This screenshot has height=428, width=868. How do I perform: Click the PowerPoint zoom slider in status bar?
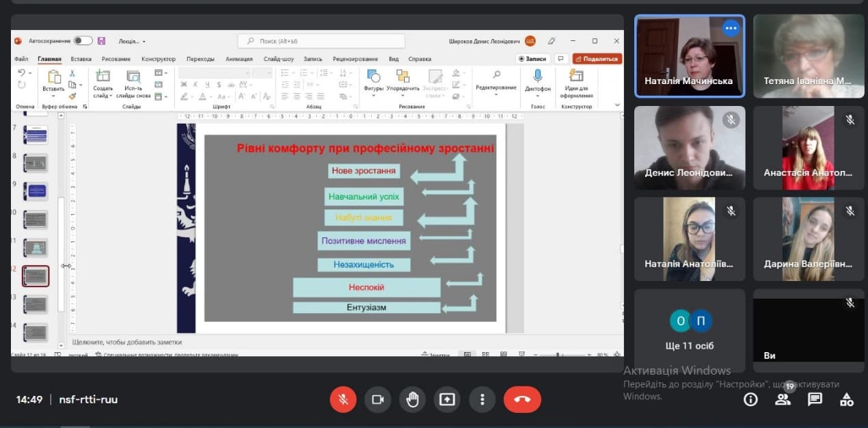pyautogui.click(x=558, y=355)
